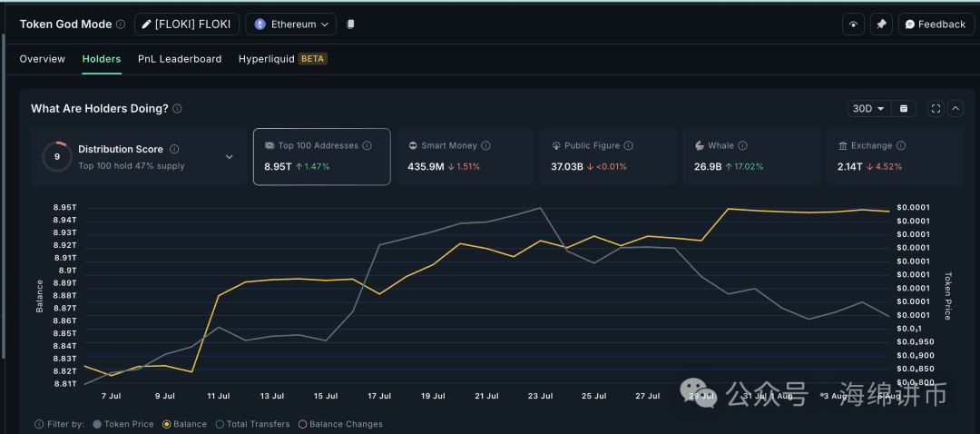Toggle Token Price series filter
The image size is (980, 434).
coord(123,424)
